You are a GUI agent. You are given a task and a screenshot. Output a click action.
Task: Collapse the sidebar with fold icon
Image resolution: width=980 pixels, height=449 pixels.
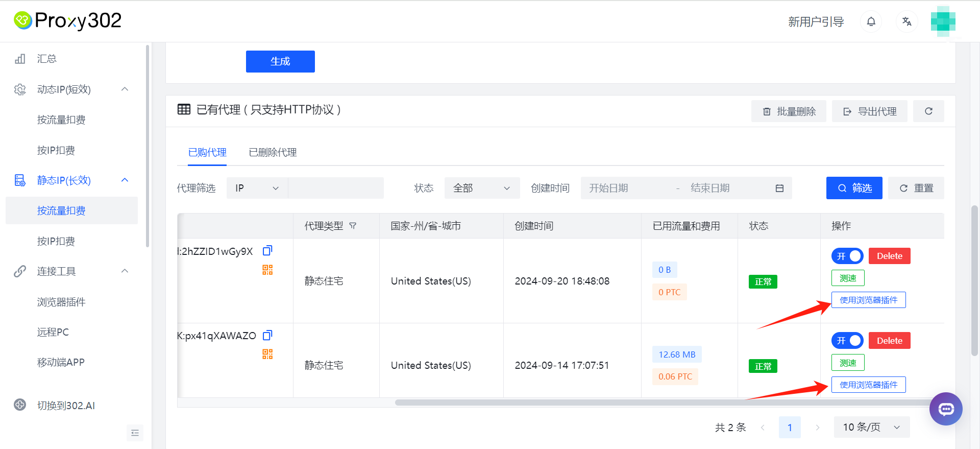point(135,433)
